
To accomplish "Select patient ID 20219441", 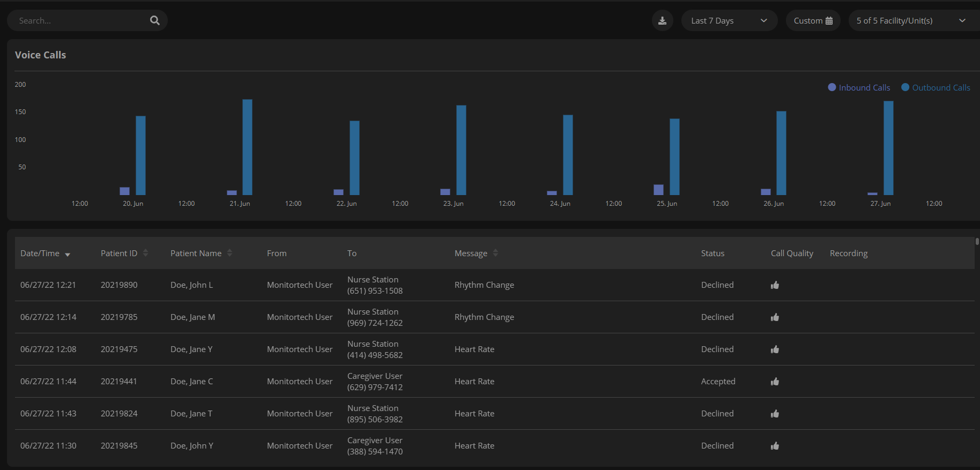I will [118, 381].
